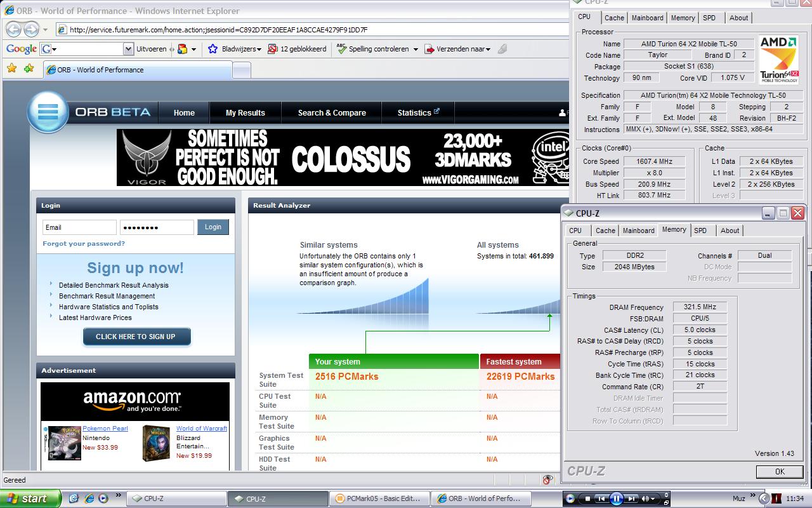Click the ORB round blue logo icon
The height and width of the screenshot is (508, 812).
[x=48, y=112]
